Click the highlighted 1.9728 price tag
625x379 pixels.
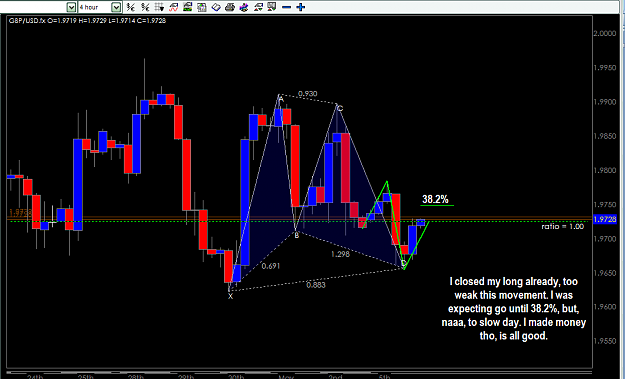point(605,219)
